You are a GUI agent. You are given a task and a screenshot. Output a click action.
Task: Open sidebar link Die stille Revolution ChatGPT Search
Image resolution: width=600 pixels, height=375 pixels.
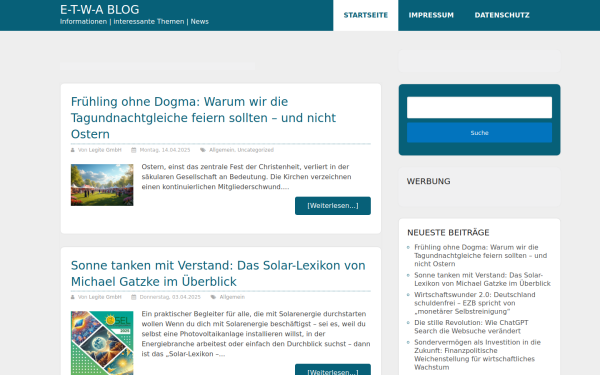click(471, 327)
